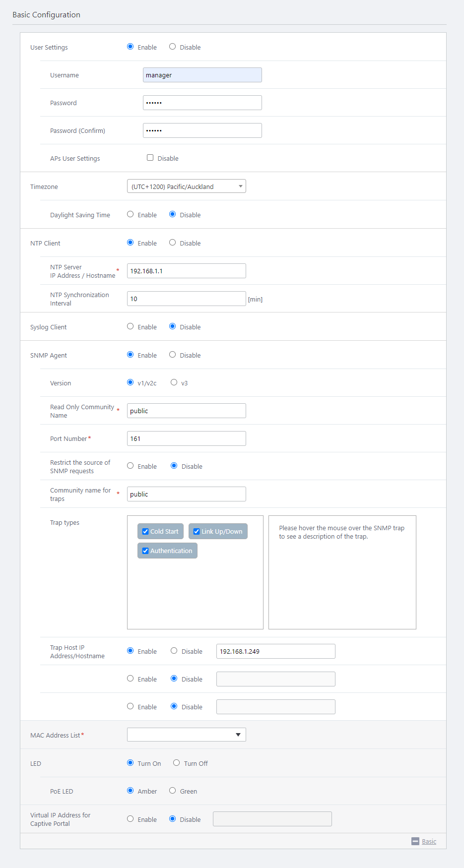Open the Basic link at bottom
The image size is (464, 868).
429,841
